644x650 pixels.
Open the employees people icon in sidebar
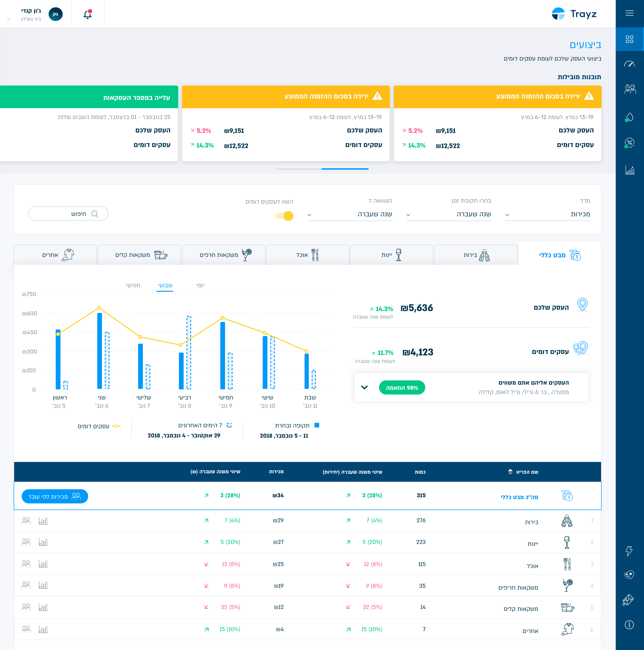[x=630, y=90]
